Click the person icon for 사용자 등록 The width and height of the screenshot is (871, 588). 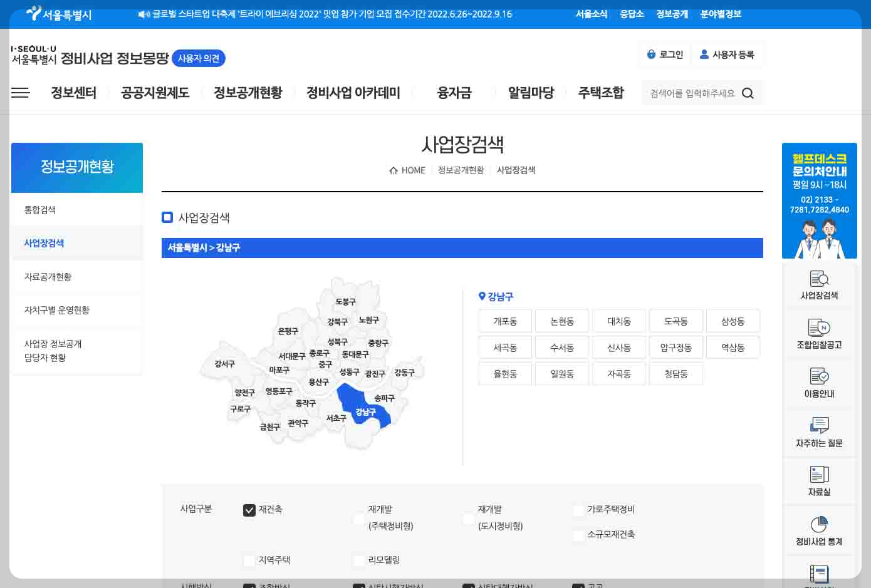click(x=704, y=54)
